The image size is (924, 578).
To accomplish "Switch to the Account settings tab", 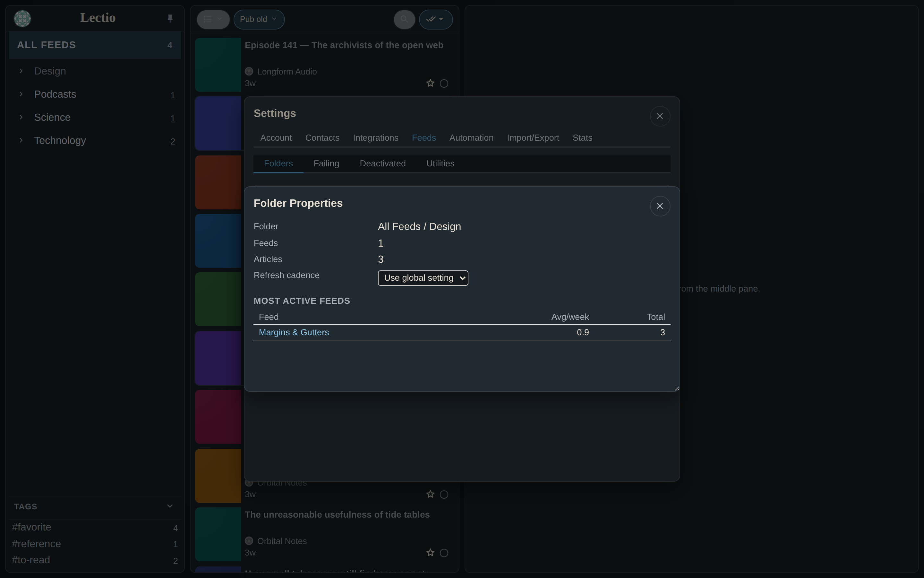I will pyautogui.click(x=276, y=138).
